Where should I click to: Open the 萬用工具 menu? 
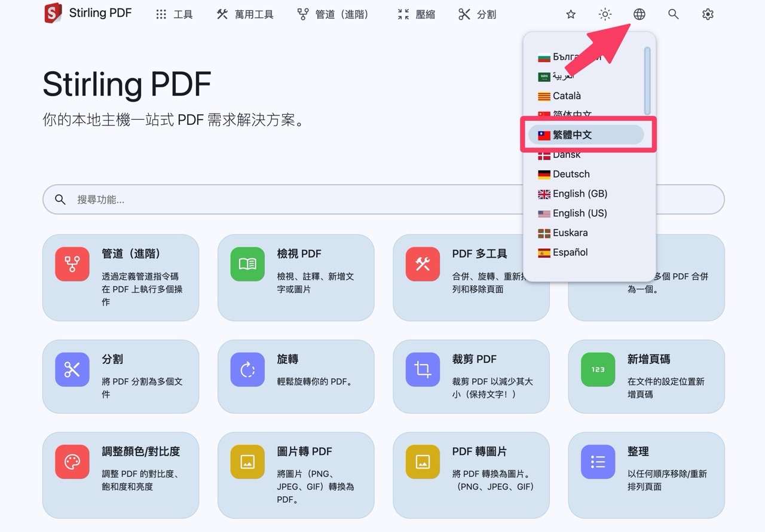[245, 14]
